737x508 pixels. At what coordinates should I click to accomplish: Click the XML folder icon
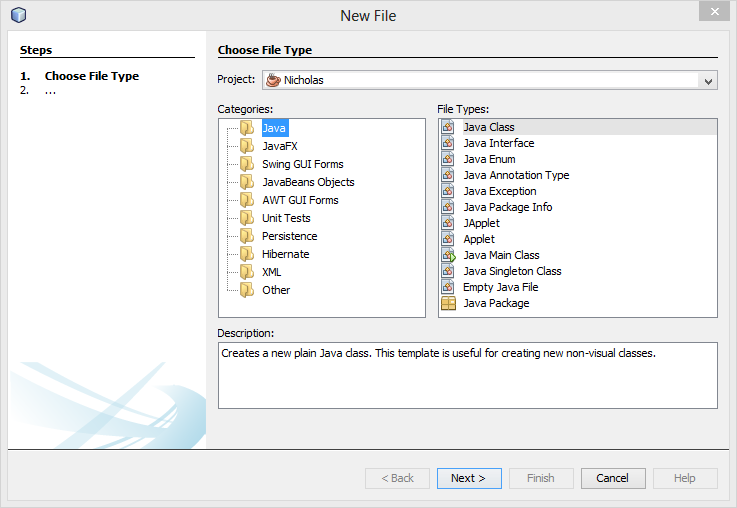(x=247, y=272)
